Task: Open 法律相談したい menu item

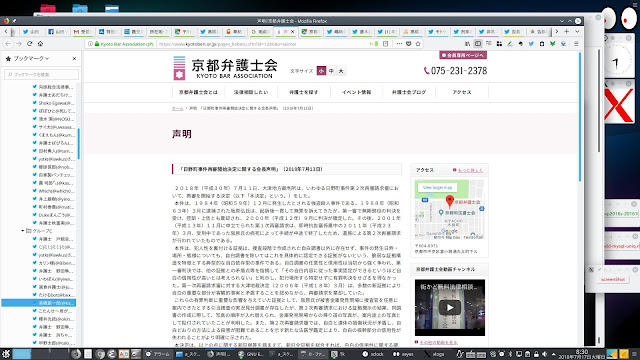Action: point(251,92)
